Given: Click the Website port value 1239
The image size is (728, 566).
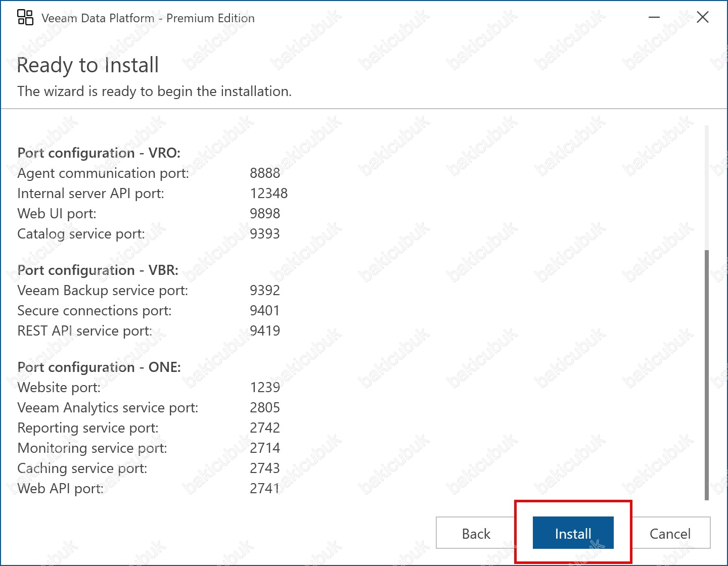Looking at the screenshot, I should [265, 387].
